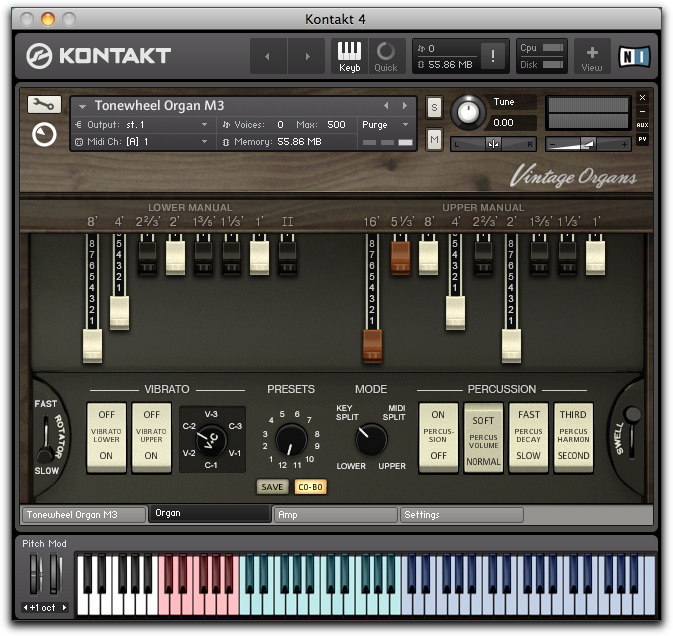Switch to the Settings tab
Viewport: 673px width, 636px height.
(x=461, y=515)
